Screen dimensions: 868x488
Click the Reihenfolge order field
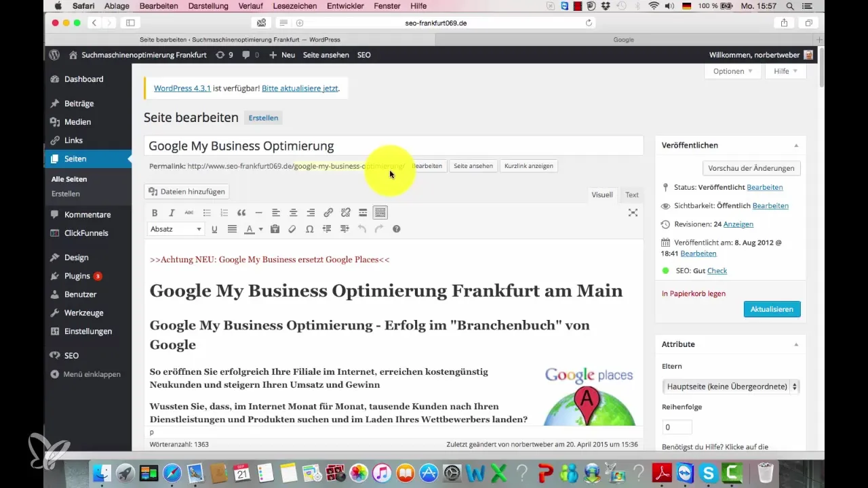[677, 427]
